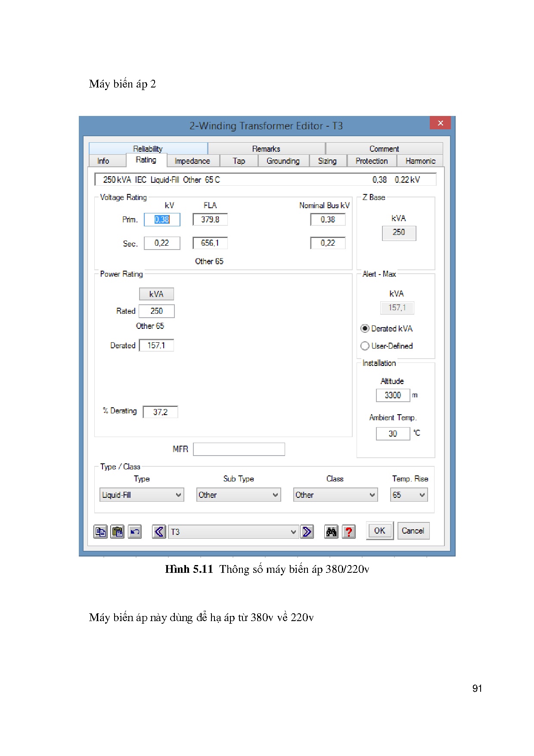Click the undo arrow icon
Viewport: 534px width, 756px height.
pyautogui.click(x=135, y=532)
